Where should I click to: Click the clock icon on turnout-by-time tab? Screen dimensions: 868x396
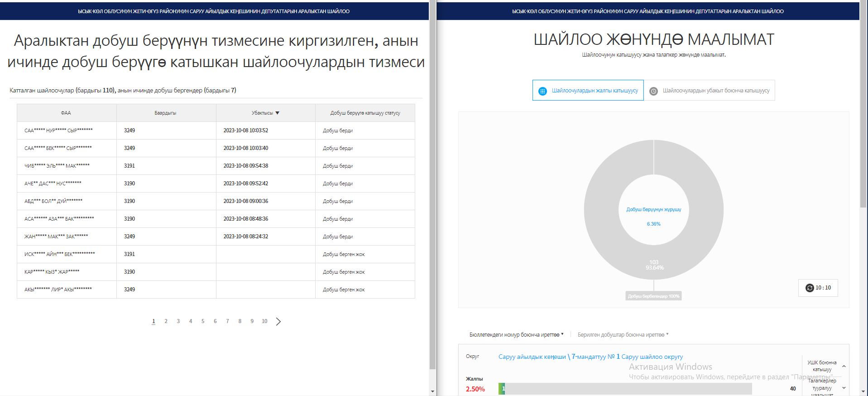(x=653, y=91)
